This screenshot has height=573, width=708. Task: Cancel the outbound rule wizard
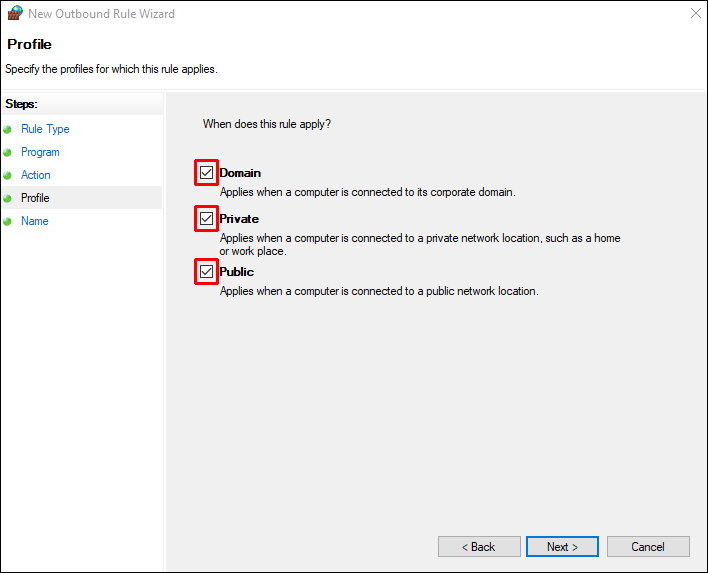coord(648,547)
